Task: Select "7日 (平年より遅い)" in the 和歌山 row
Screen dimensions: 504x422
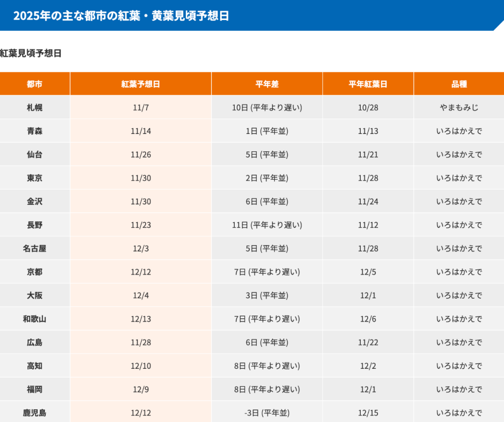Action: 267,319
